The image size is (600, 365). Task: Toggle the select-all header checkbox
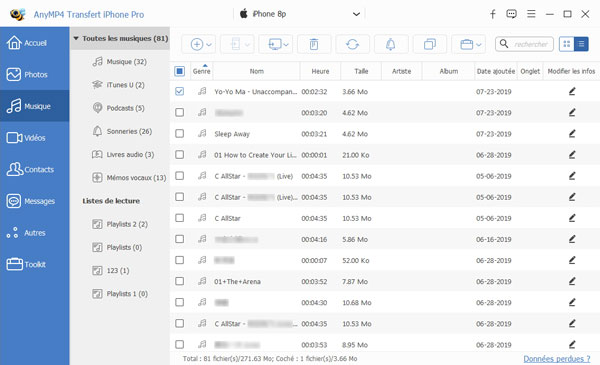[179, 71]
